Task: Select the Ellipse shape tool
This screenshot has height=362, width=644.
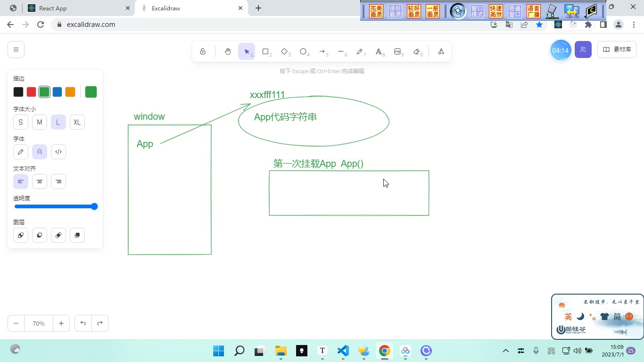Action: coord(303,51)
